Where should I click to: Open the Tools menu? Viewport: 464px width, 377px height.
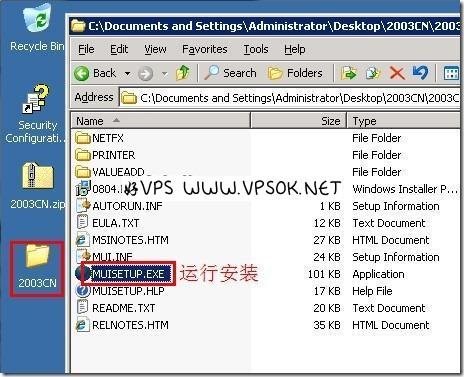256,49
